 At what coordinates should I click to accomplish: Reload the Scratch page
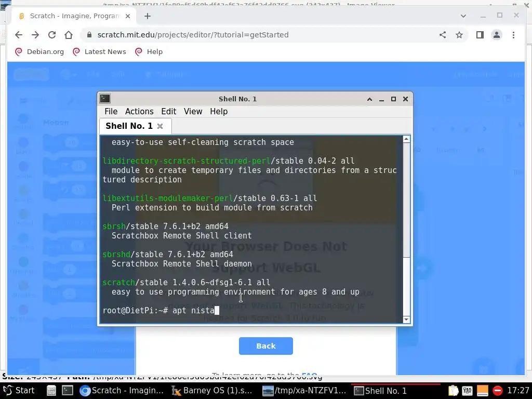coord(52,35)
